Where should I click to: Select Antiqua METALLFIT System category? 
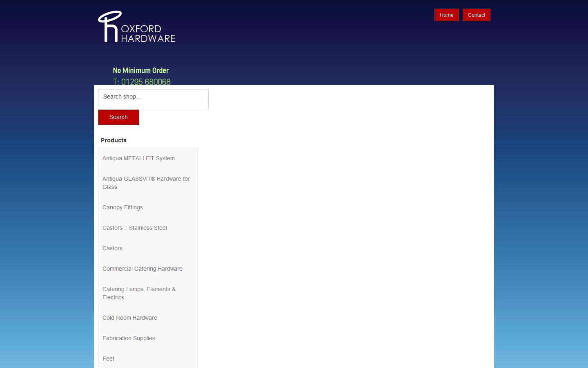pyautogui.click(x=138, y=158)
